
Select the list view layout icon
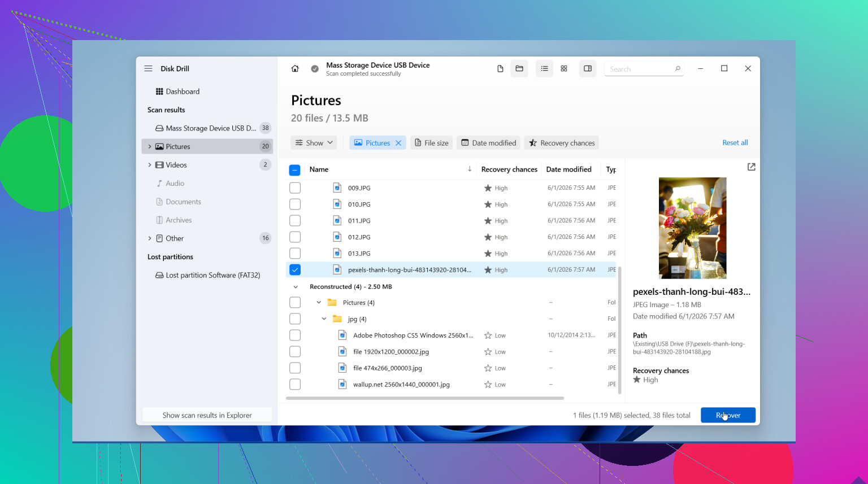click(544, 69)
